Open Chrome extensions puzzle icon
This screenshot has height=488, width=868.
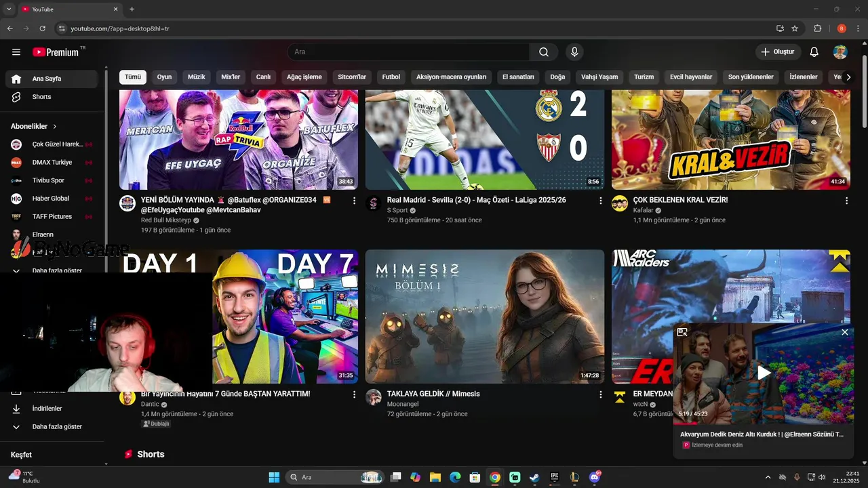tap(817, 28)
